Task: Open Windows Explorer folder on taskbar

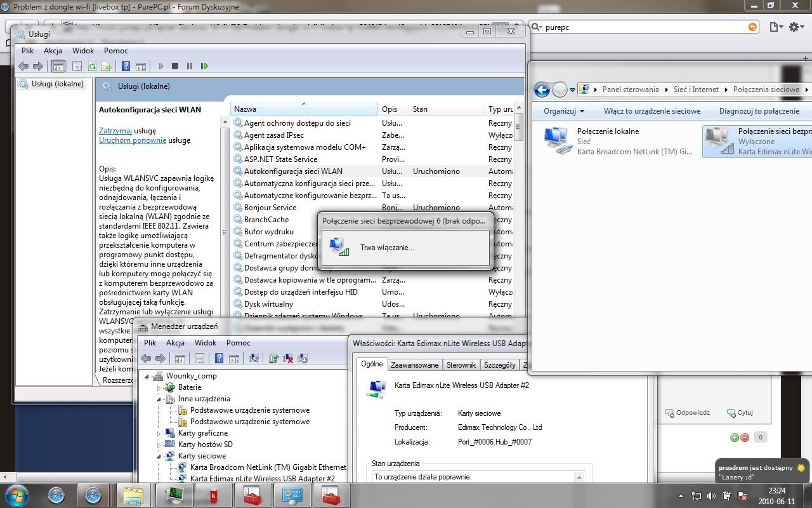Action: (x=133, y=495)
